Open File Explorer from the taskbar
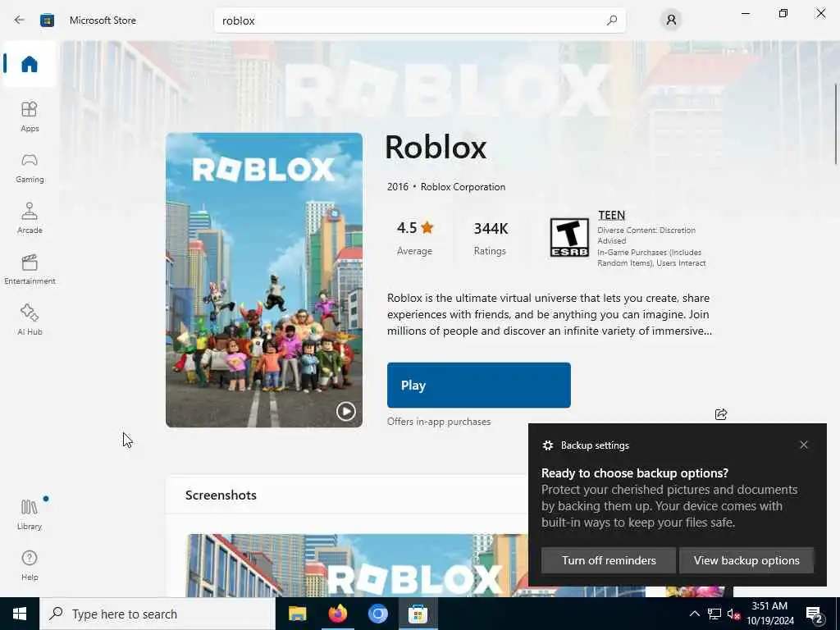Image resolution: width=840 pixels, height=630 pixels. click(297, 614)
